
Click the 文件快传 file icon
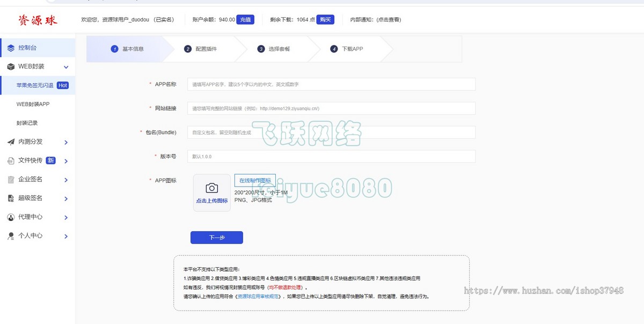coord(11,160)
